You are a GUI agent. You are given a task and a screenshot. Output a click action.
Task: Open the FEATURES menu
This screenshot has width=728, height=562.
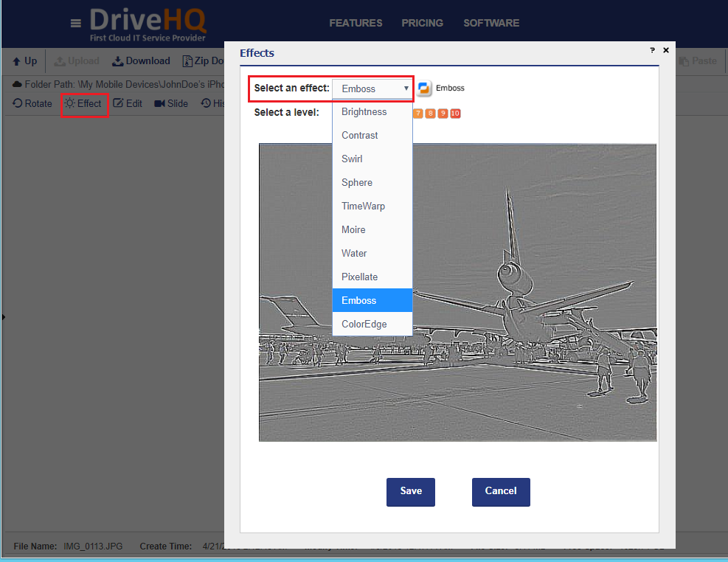point(356,23)
